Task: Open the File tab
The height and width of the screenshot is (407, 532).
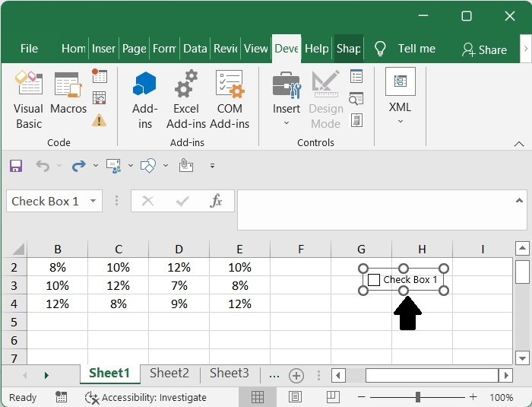Action: [x=29, y=48]
